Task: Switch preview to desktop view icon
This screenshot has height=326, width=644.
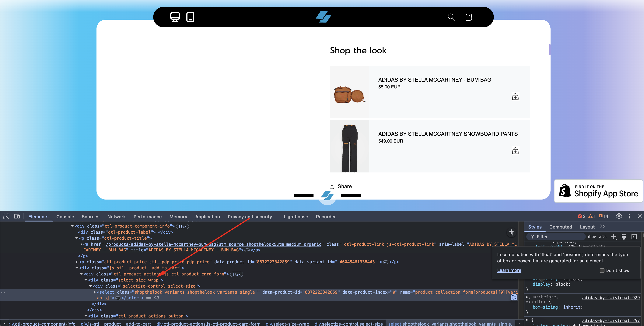Action: (175, 17)
